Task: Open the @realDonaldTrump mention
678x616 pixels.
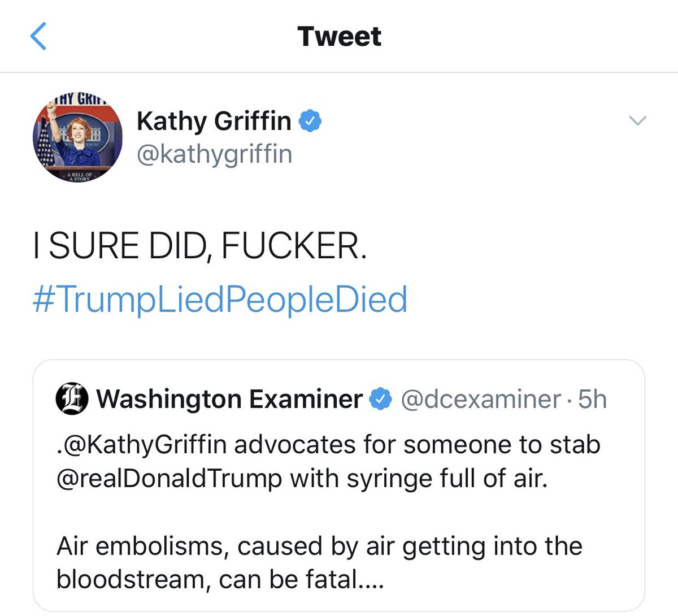Action: [x=169, y=479]
